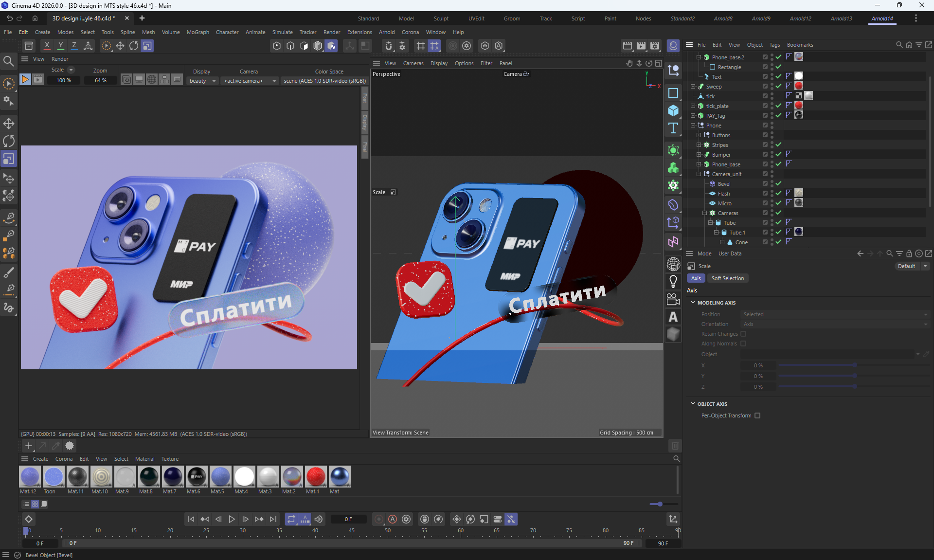934x560 pixels.
Task: Lock the X axis
Action: pyautogui.click(x=47, y=46)
